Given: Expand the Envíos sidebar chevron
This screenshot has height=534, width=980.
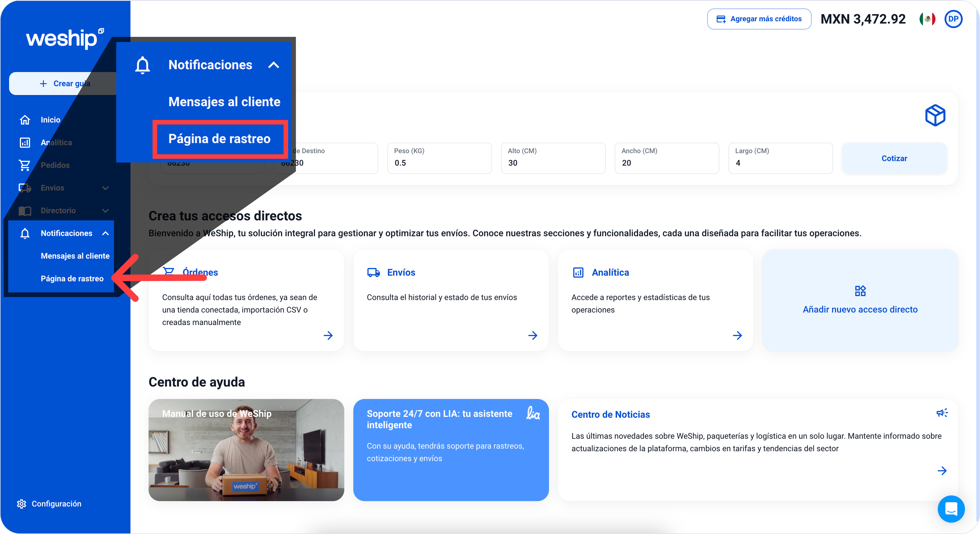Looking at the screenshot, I should coord(105,188).
